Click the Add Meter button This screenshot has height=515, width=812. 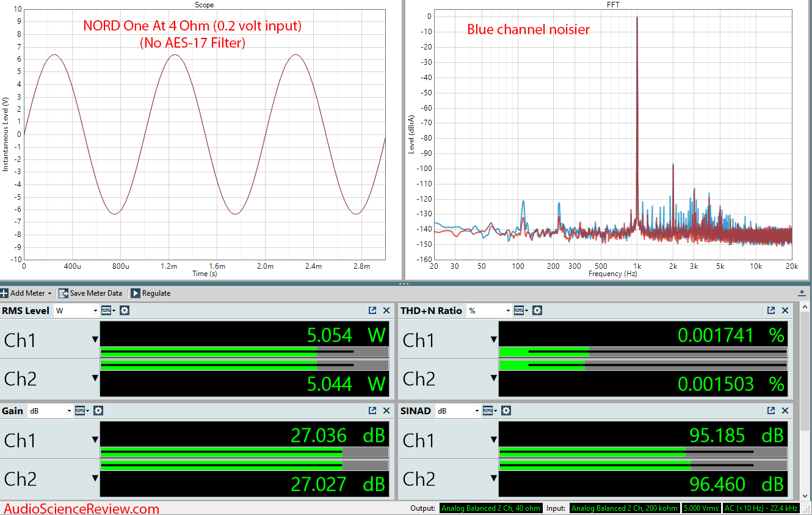point(27,293)
